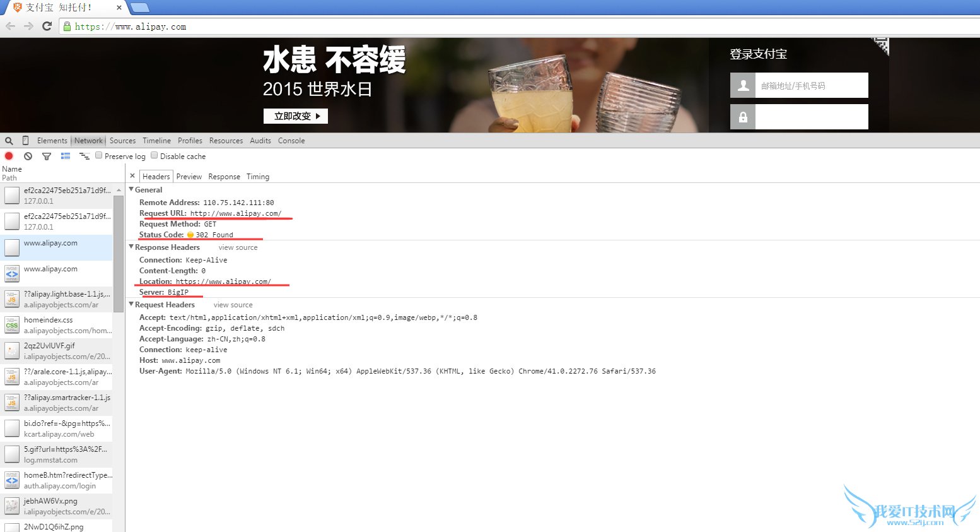Screen dimensions: 980x532
Task: Select the Network panel tab
Action: tap(88, 141)
